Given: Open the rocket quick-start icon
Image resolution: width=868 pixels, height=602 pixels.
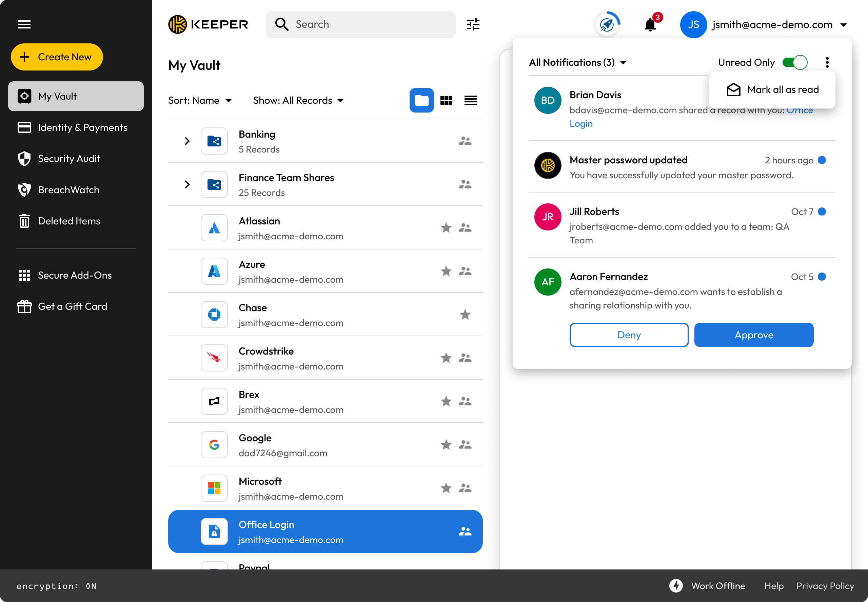Looking at the screenshot, I should point(607,25).
